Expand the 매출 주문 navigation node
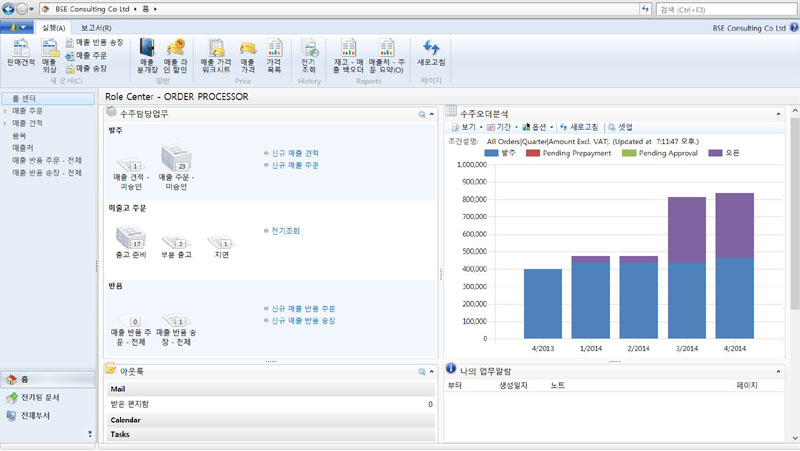The height and width of the screenshot is (451, 800). coord(5,111)
